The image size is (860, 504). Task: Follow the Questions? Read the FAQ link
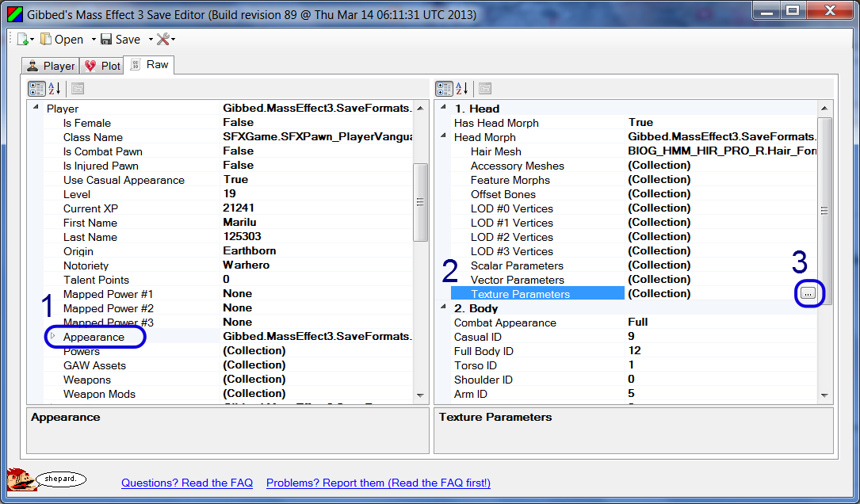click(x=187, y=483)
